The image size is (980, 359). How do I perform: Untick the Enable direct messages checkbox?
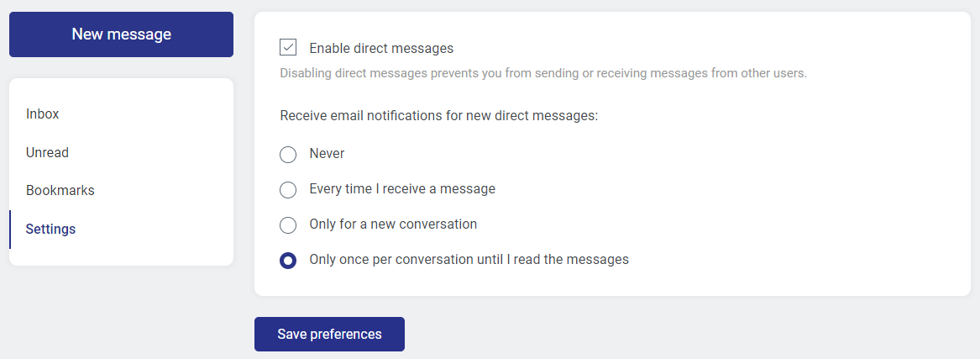click(x=288, y=48)
